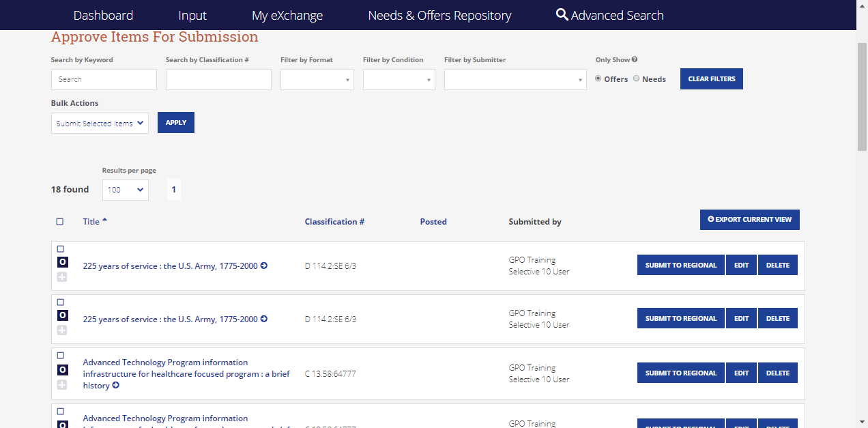
Task: Click the Search by Classification # field
Action: (x=218, y=79)
